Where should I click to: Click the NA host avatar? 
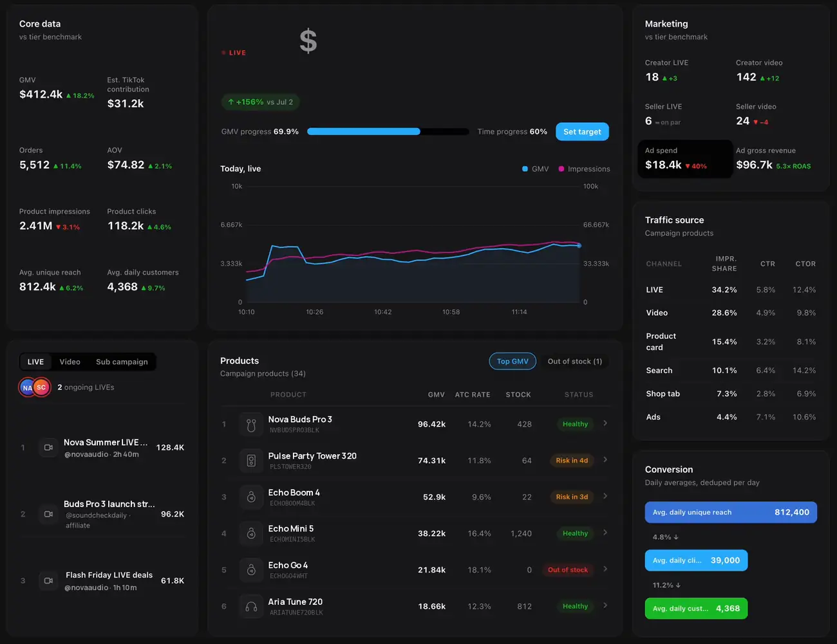(27, 387)
